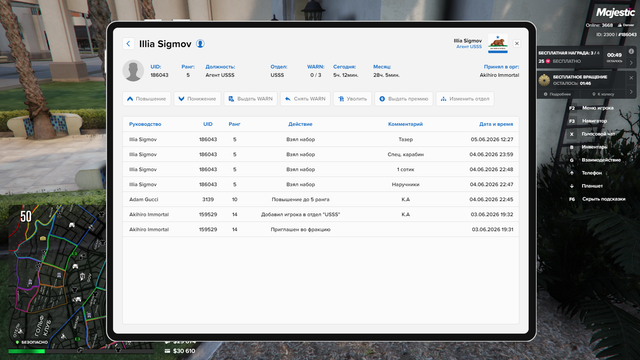Click the Планшет hint entry

586,186
